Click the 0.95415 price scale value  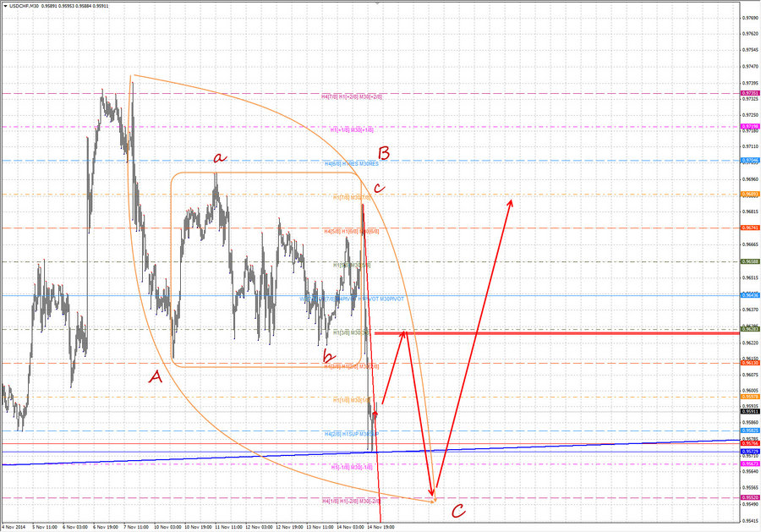[x=750, y=521]
